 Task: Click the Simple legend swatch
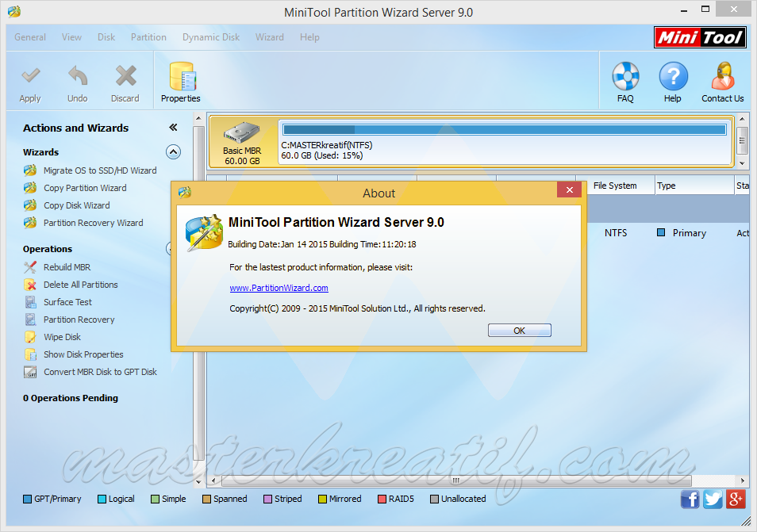[x=155, y=499]
